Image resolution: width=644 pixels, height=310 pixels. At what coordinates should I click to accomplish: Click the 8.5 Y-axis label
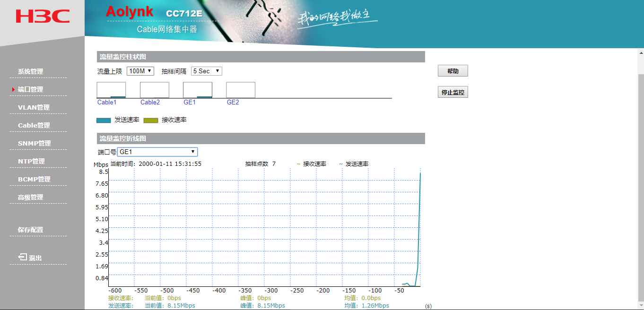104,172
